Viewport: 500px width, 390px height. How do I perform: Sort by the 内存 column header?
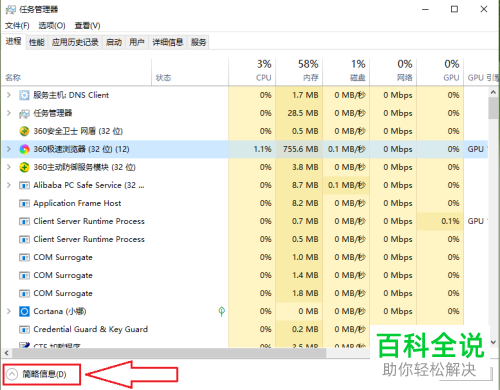299,71
